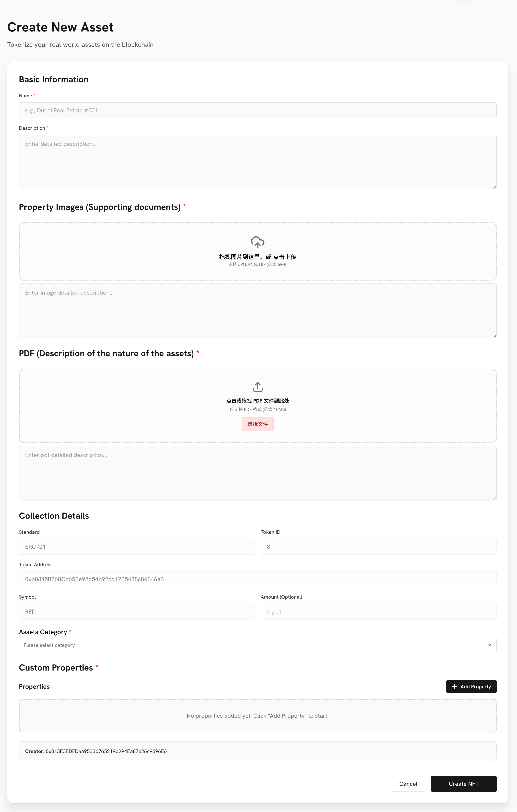Click into the Description text area
The height and width of the screenshot is (812, 517).
(x=257, y=162)
